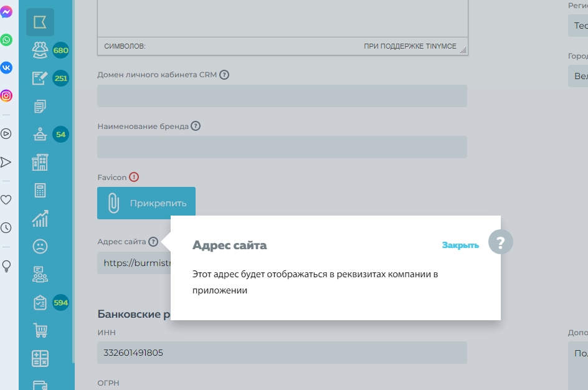Viewport: 588px width, 390px height.
Task: Click the Прикрепить attach button
Action: (146, 203)
